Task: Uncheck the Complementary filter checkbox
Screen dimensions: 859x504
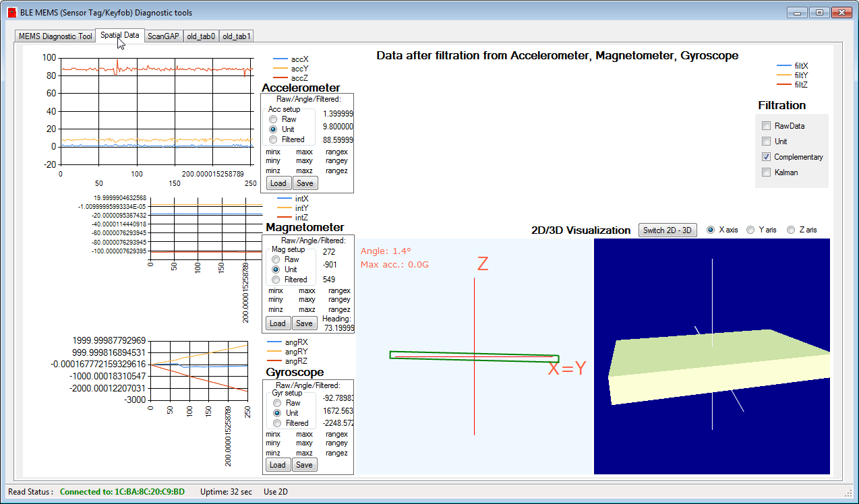Action: click(766, 157)
